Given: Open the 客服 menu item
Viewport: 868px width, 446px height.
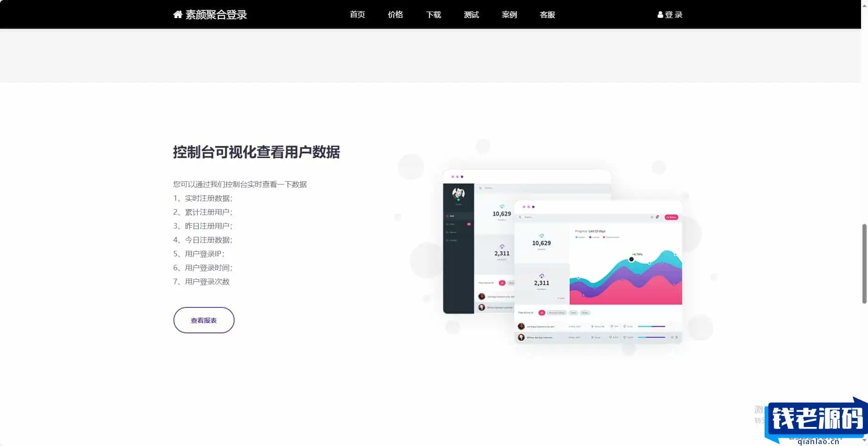Looking at the screenshot, I should [547, 14].
